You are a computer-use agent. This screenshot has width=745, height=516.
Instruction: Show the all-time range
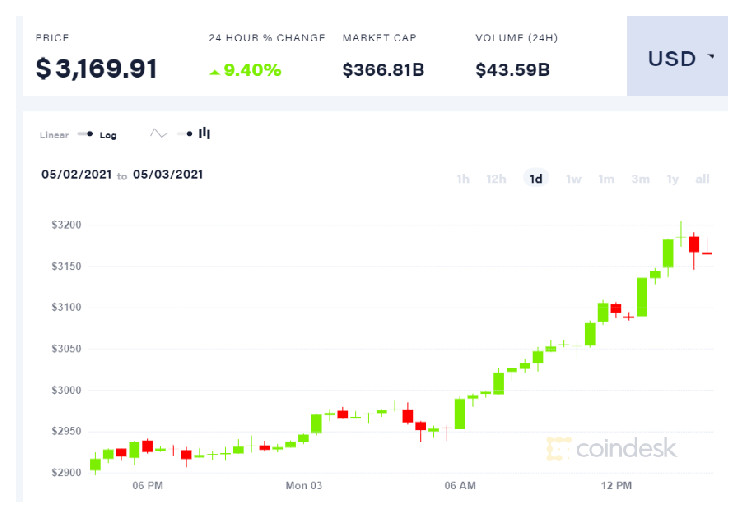(x=703, y=179)
